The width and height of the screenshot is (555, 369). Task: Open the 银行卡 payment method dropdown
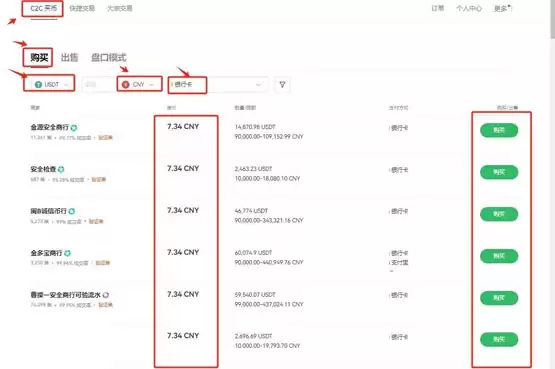pos(217,85)
